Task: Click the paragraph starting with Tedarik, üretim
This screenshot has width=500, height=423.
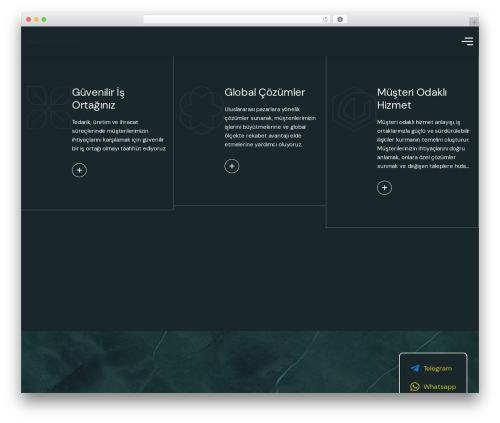Action: click(x=119, y=135)
